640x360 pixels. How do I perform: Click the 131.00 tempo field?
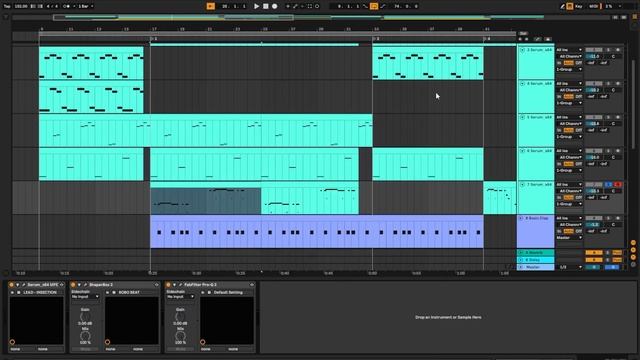(20, 6)
